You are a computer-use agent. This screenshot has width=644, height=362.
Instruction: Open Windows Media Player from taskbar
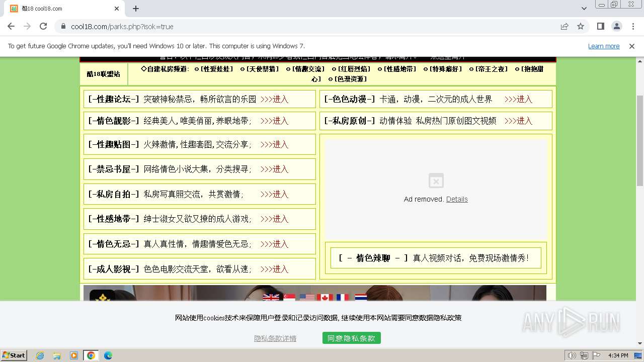pos(74,355)
